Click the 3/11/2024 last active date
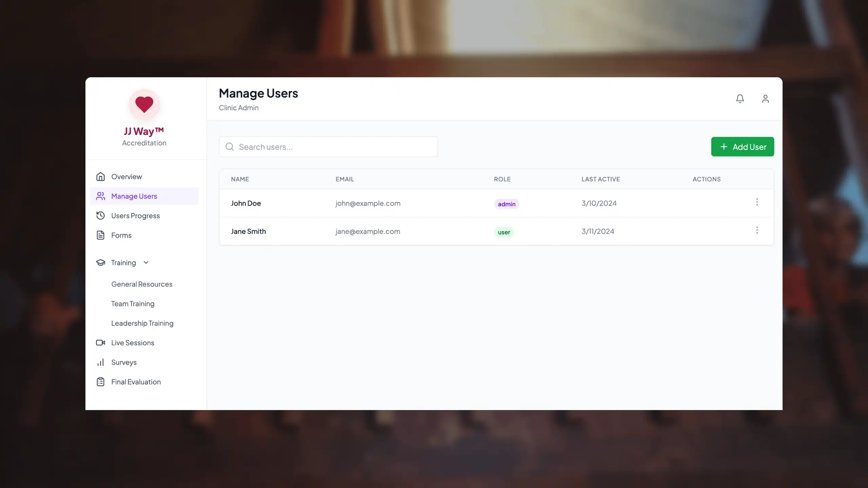This screenshot has height=488, width=868. 598,231
